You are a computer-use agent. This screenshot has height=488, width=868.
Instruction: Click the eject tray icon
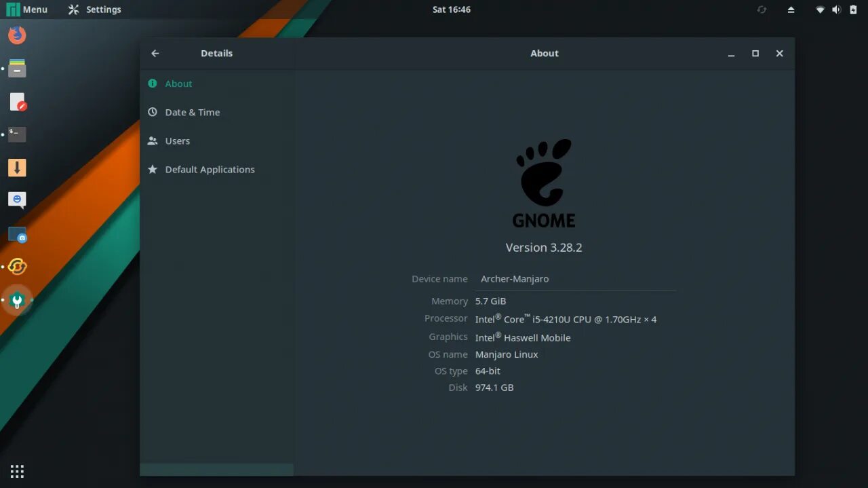pyautogui.click(x=791, y=10)
